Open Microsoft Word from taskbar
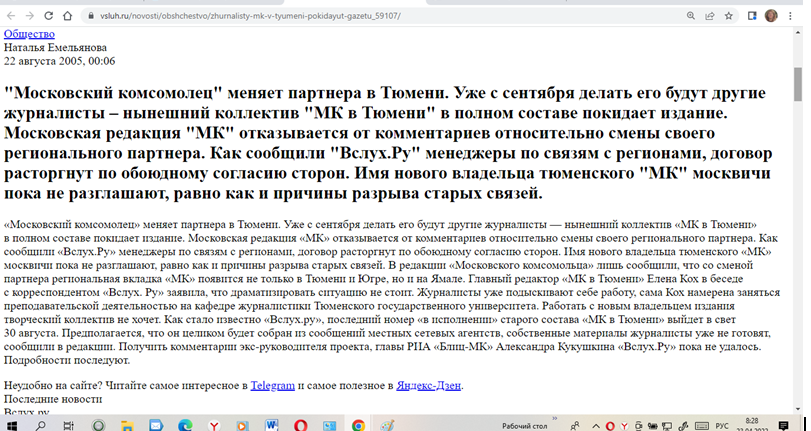 (x=272, y=425)
